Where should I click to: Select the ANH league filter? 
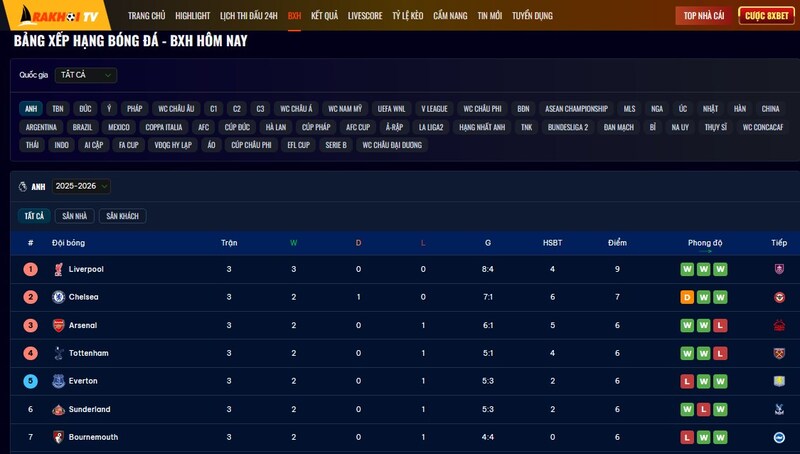pos(31,109)
